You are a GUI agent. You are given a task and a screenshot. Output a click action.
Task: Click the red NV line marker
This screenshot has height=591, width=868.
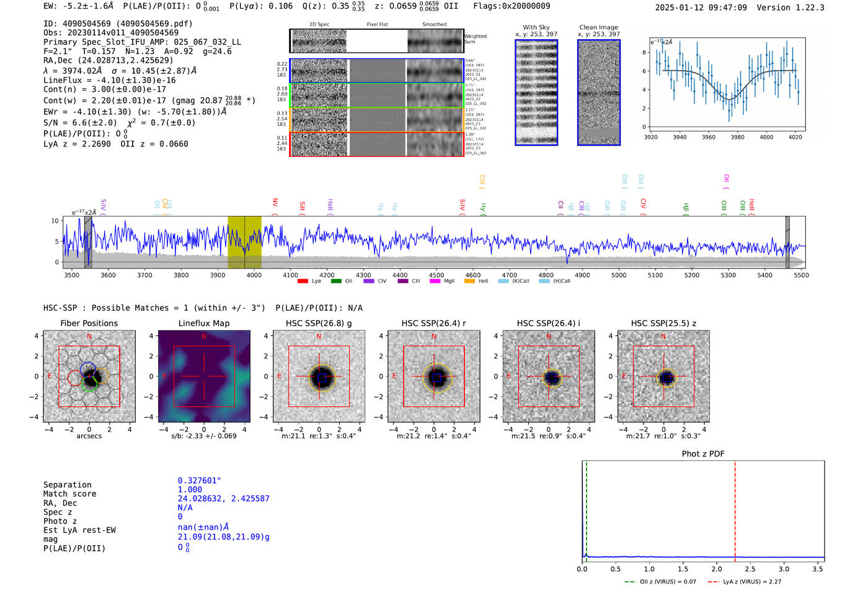275,203
